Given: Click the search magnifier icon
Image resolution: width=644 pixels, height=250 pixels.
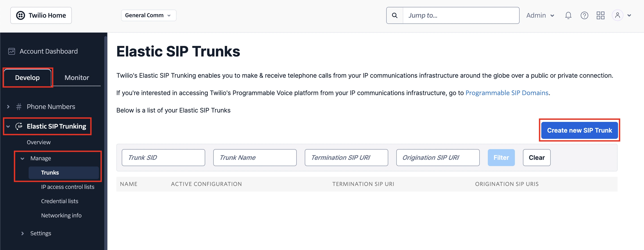Looking at the screenshot, I should click(x=395, y=15).
